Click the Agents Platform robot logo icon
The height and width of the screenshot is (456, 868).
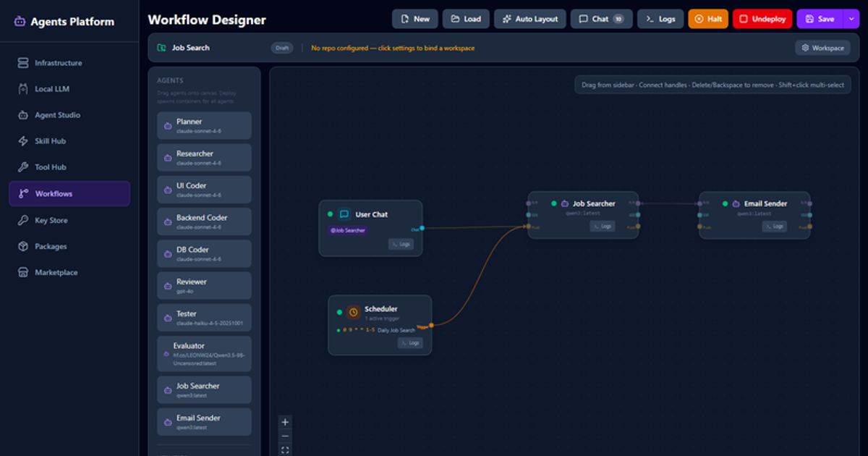[x=20, y=22]
